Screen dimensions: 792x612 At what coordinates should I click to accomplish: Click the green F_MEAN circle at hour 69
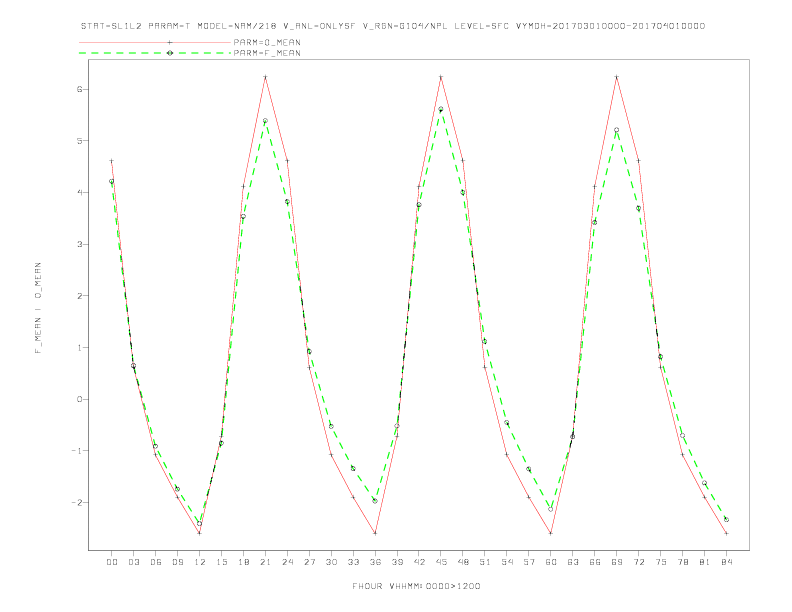pyautogui.click(x=617, y=130)
